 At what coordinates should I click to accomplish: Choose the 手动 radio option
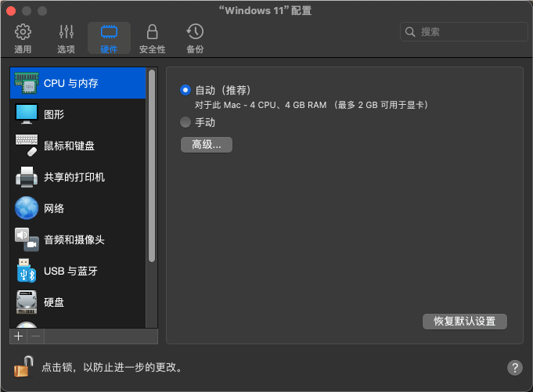coord(185,122)
